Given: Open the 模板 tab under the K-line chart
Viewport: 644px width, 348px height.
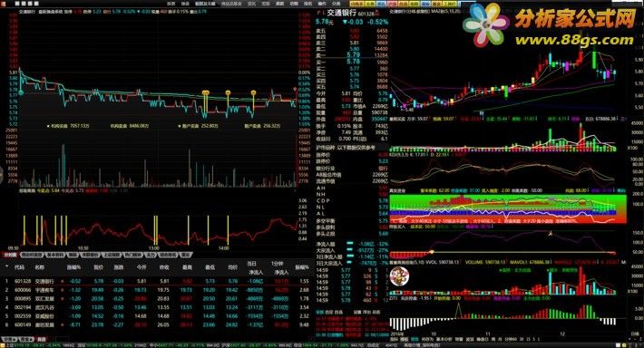Looking at the screenshot, I should tap(405, 339).
